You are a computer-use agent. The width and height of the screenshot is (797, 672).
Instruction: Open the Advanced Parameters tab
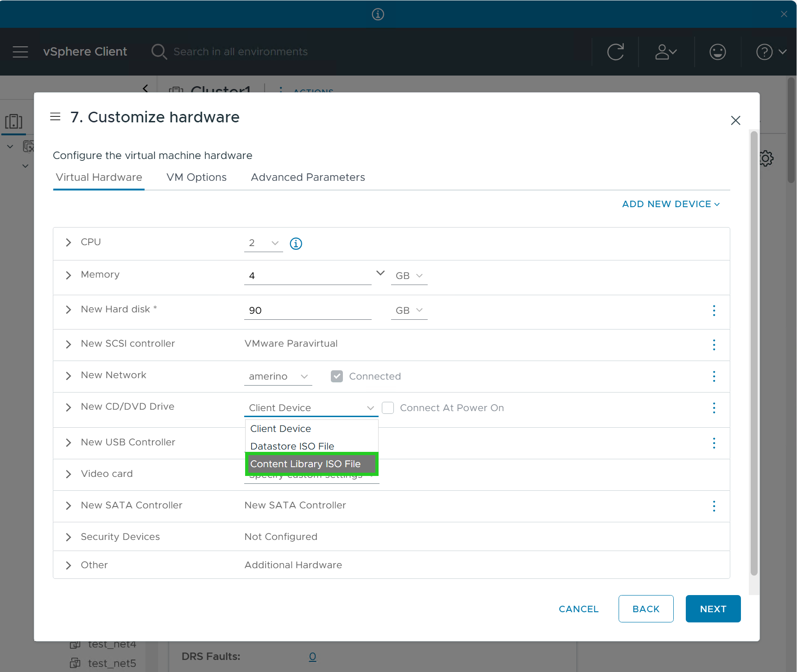pos(308,178)
